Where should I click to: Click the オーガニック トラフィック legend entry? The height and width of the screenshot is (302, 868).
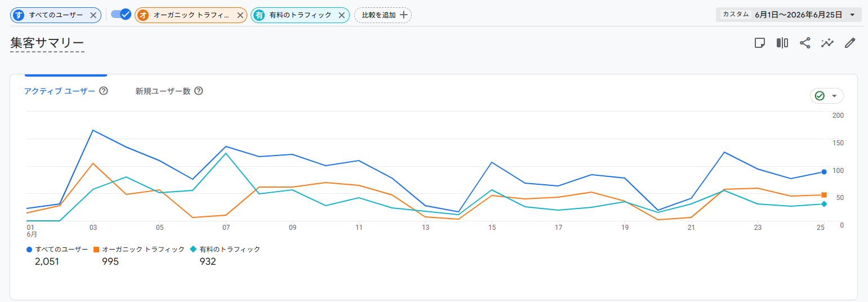pos(139,249)
